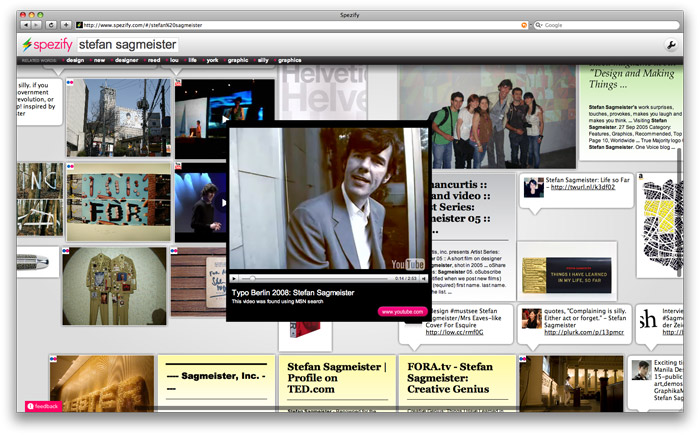Viewport: 700px width, 435px height.
Task: Select the related word 'silly'
Action: point(263,60)
